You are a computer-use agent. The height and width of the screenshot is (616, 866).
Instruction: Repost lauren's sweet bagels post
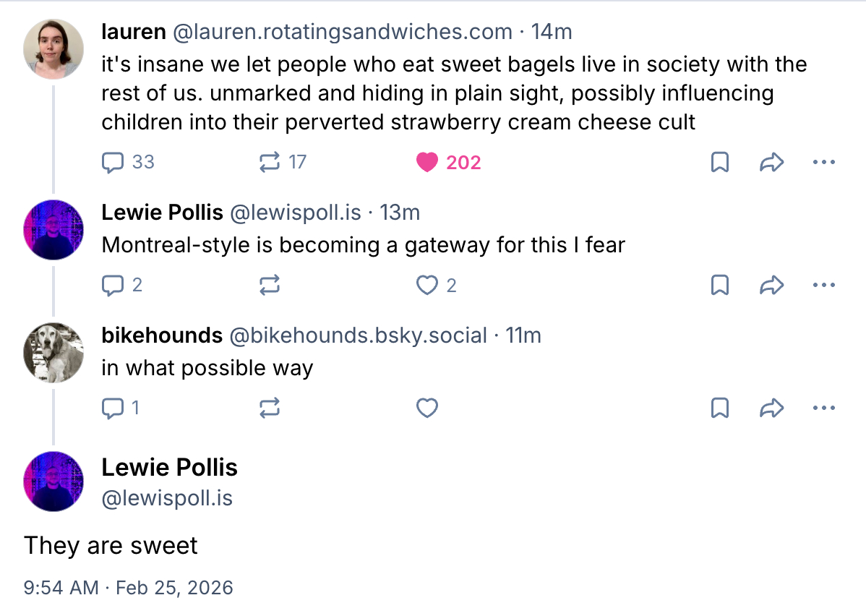coord(270,163)
